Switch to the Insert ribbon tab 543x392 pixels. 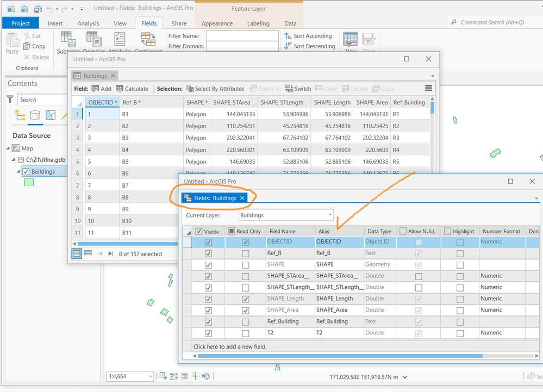[x=55, y=23]
